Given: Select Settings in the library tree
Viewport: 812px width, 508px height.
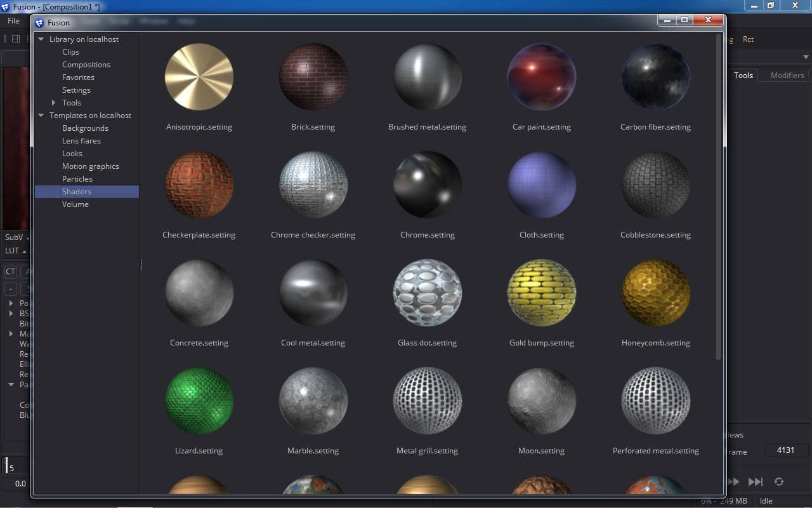Looking at the screenshot, I should [76, 90].
